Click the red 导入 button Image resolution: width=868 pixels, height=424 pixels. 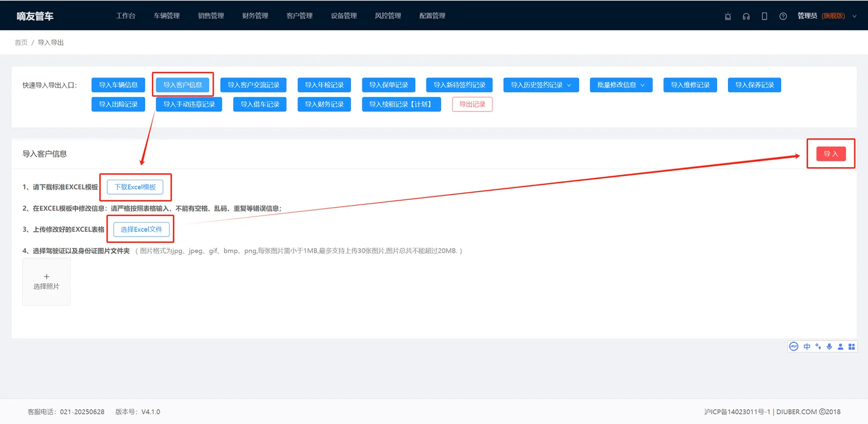tap(831, 154)
